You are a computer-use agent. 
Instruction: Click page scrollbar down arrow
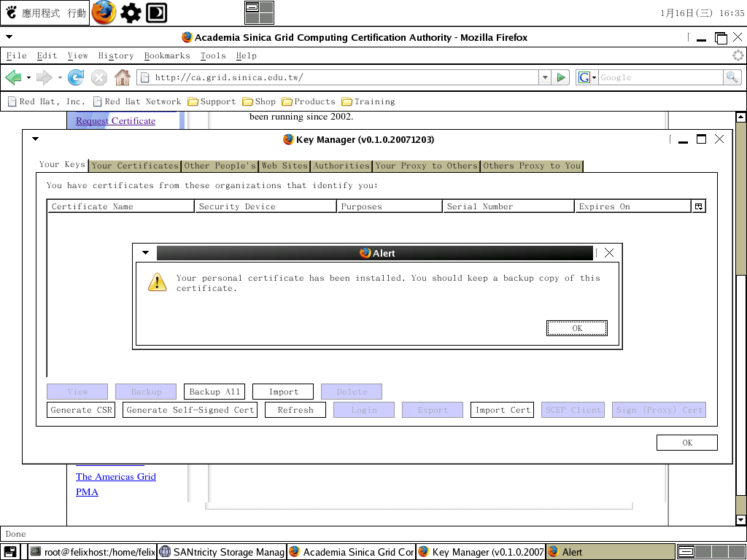pos(741,519)
